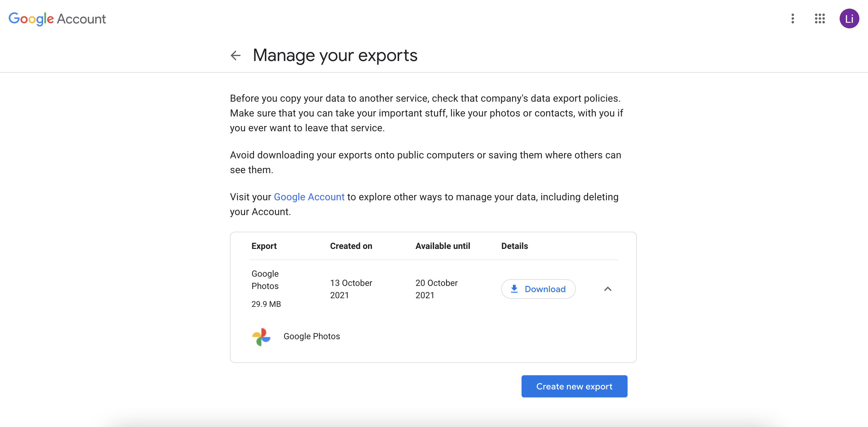Click the 29.9 MB export size text
868x427 pixels.
[266, 304]
